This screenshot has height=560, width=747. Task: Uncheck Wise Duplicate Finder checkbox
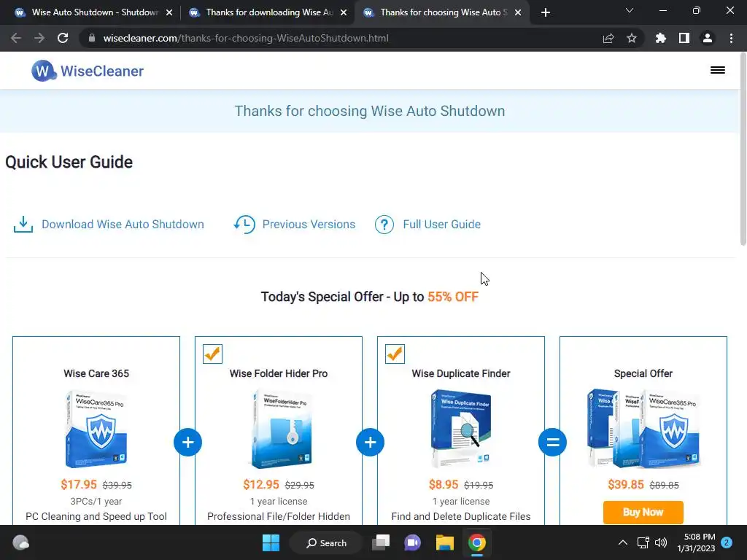[x=395, y=354]
